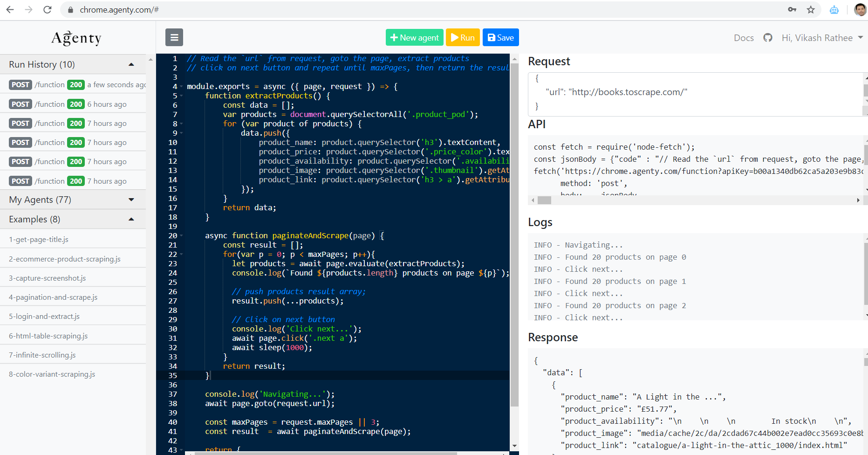The height and width of the screenshot is (455, 868).
Task: Click the profile avatar photo
Action: coord(860,9)
